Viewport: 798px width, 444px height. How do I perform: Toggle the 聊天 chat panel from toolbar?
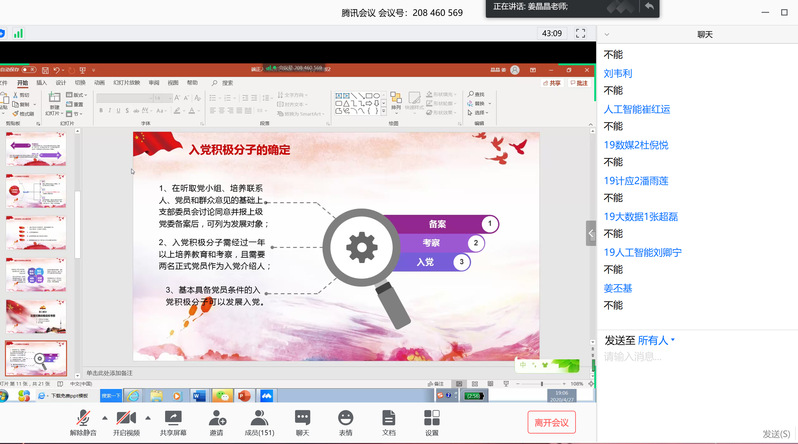pyautogui.click(x=302, y=422)
